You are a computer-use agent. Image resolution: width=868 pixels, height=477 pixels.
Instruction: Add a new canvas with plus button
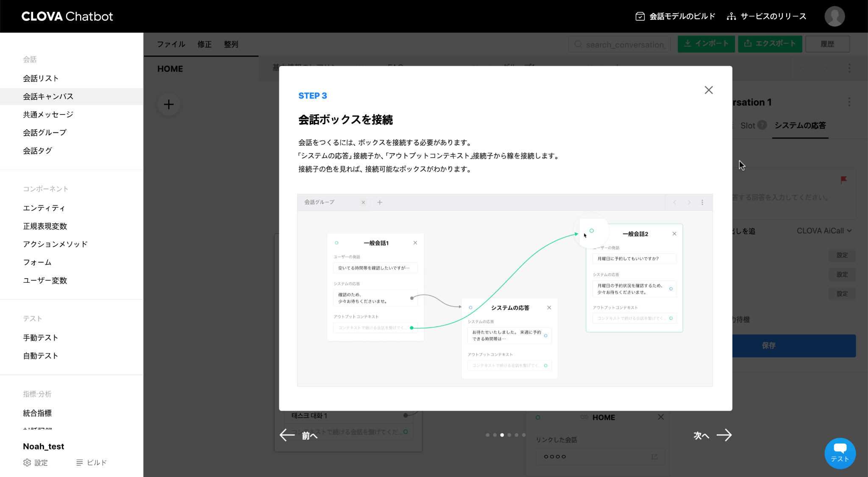pos(169,104)
